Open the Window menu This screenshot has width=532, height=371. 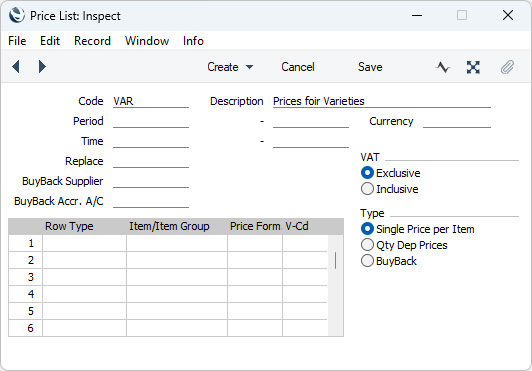147,41
